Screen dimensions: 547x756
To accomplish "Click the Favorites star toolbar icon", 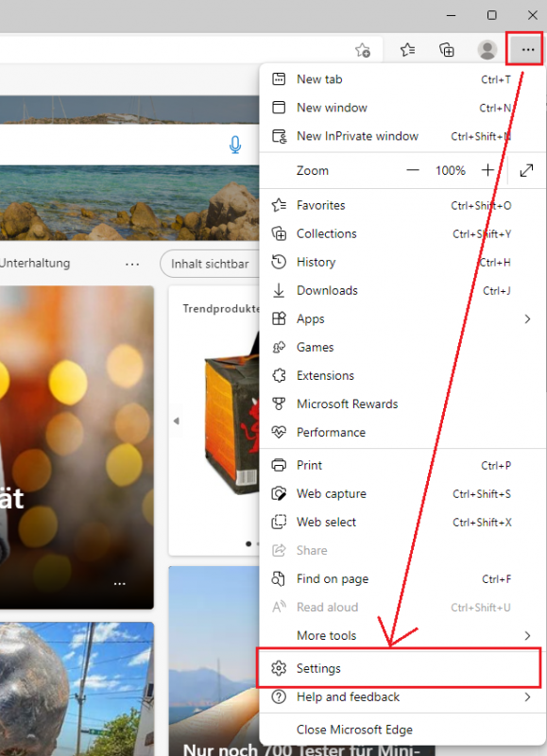I will click(x=408, y=49).
